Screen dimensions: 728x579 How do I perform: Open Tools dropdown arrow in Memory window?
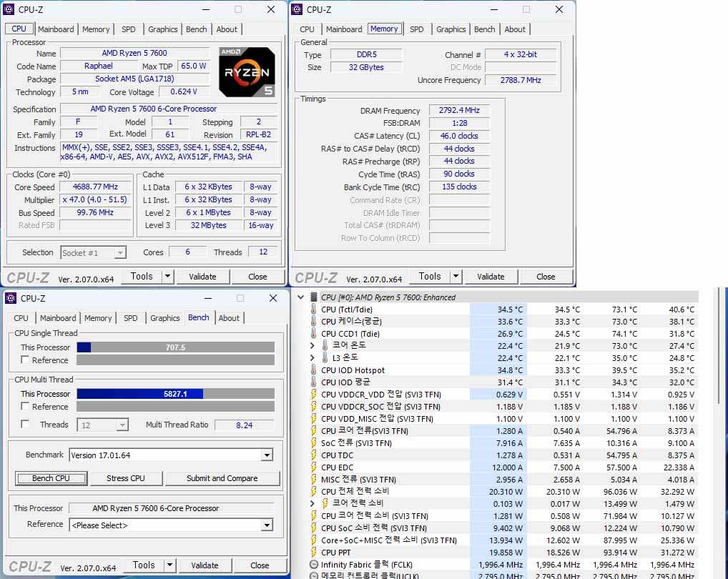point(456,277)
